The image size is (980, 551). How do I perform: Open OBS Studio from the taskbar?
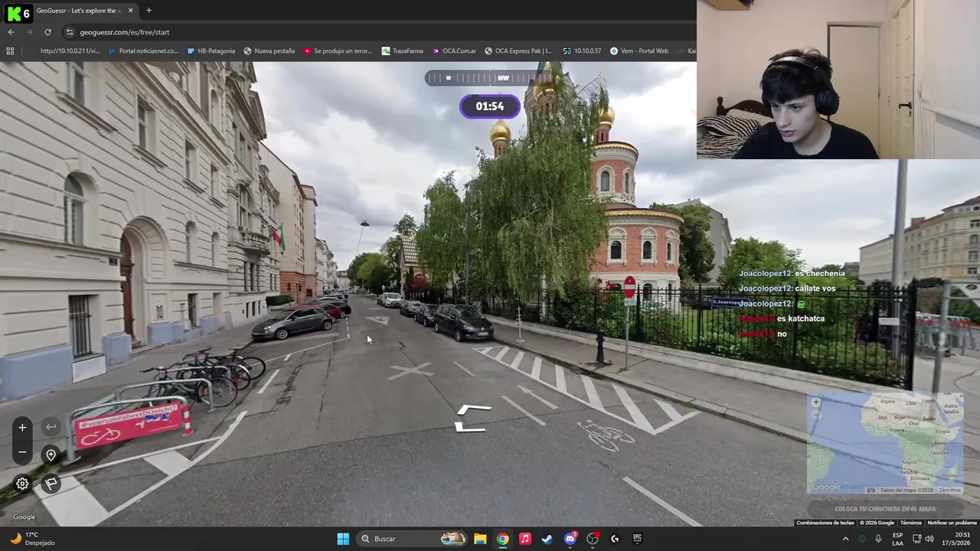click(592, 539)
